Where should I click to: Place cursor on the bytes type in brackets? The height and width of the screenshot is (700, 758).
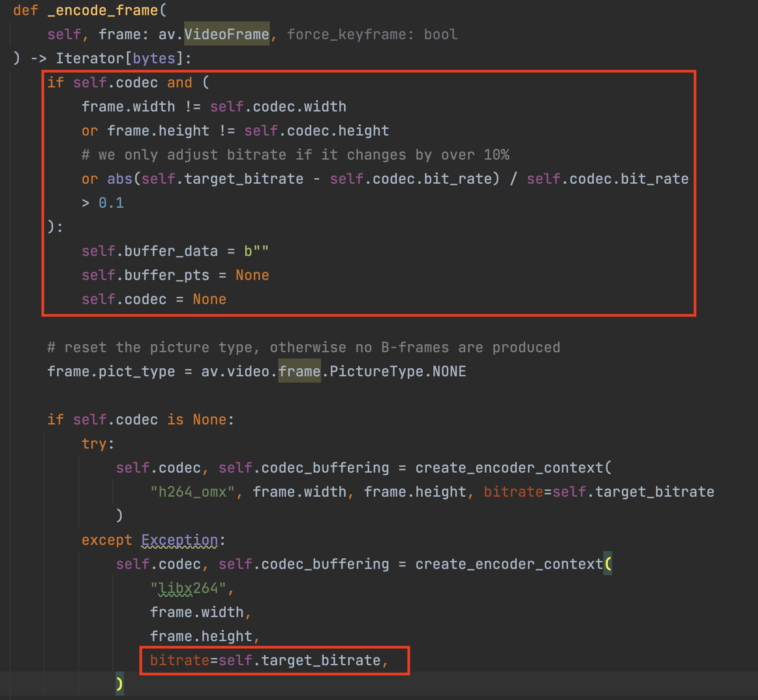[x=154, y=58]
